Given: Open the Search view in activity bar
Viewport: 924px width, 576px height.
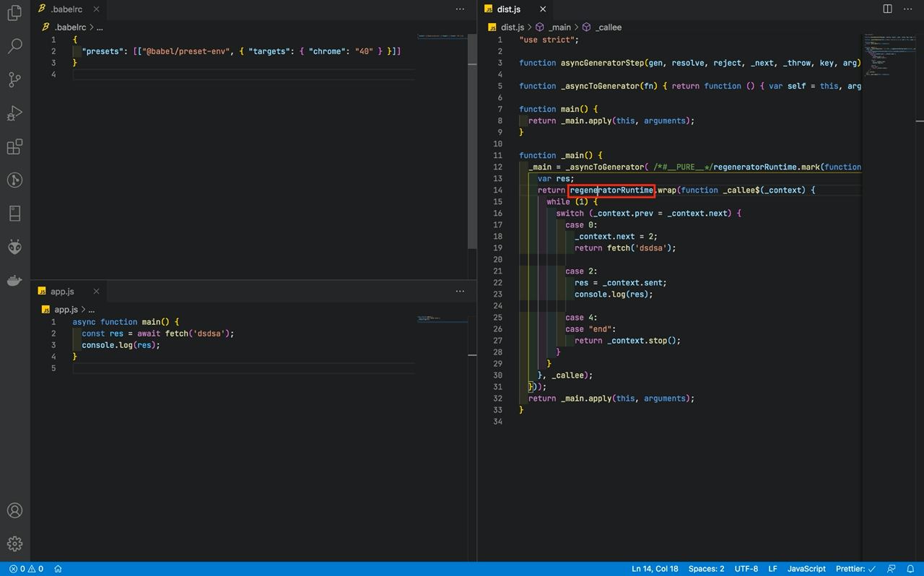Looking at the screenshot, I should coord(14,47).
